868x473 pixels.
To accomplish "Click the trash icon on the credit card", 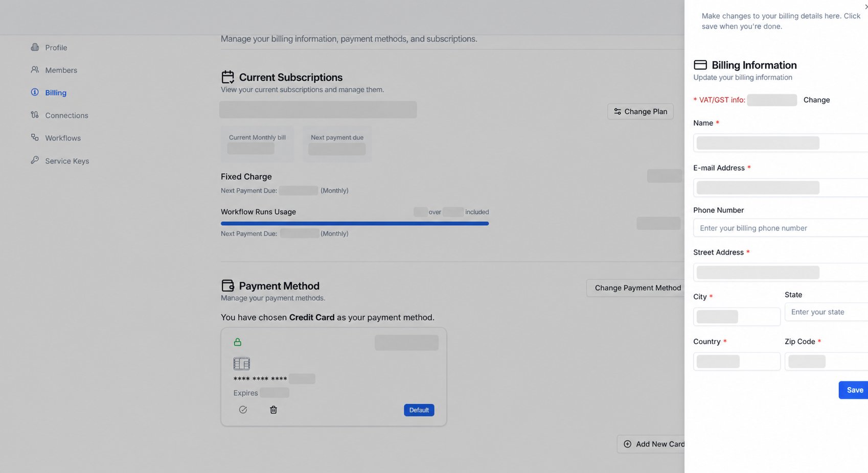I will coord(273,410).
